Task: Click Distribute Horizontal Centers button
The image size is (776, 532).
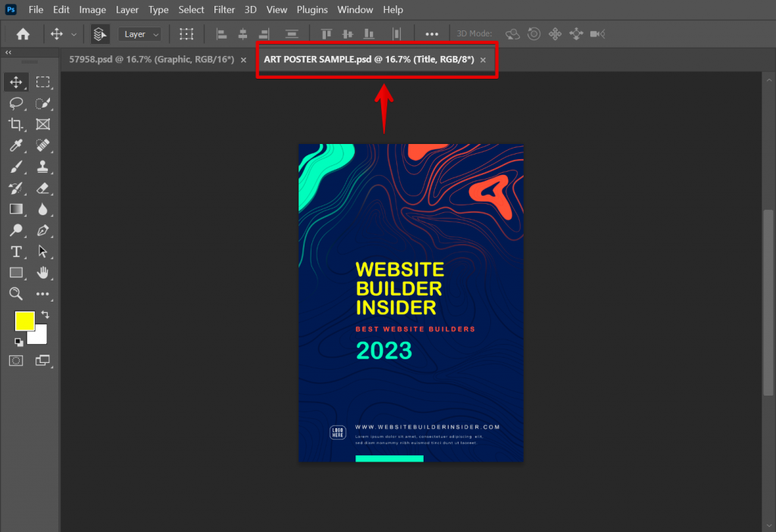Action: tap(395, 33)
